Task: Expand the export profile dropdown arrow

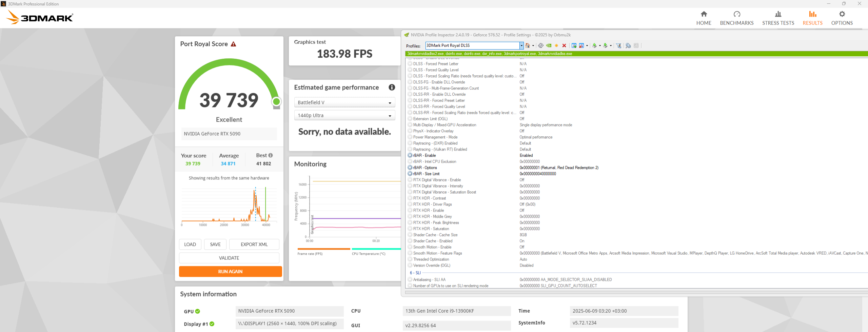Action: 600,46
